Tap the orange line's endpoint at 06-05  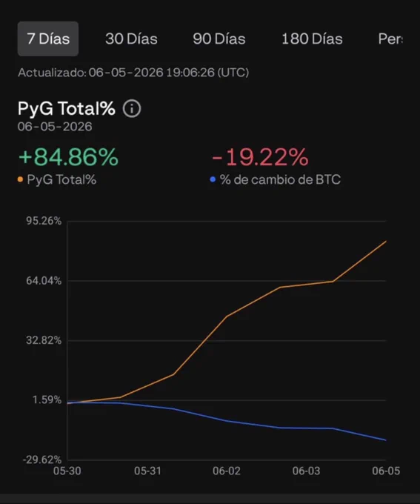386,241
